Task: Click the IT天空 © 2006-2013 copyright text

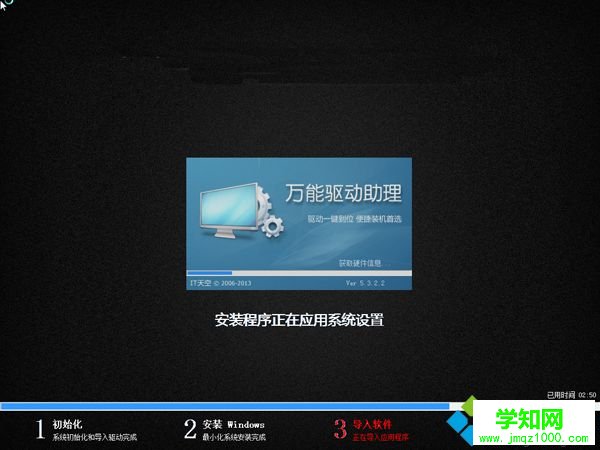Action: point(221,283)
